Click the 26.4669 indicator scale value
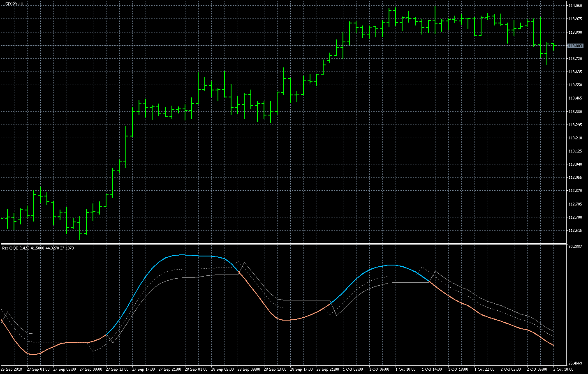 tap(575, 363)
